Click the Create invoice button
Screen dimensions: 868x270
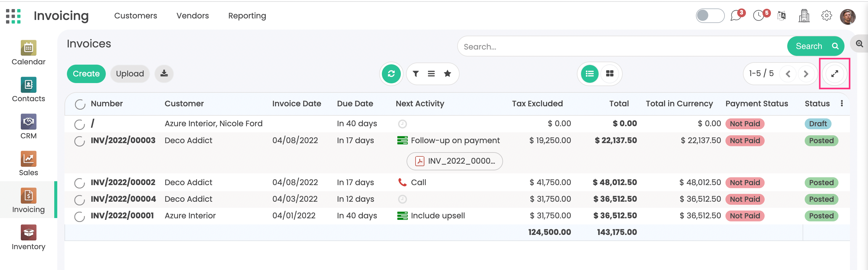[x=86, y=74]
